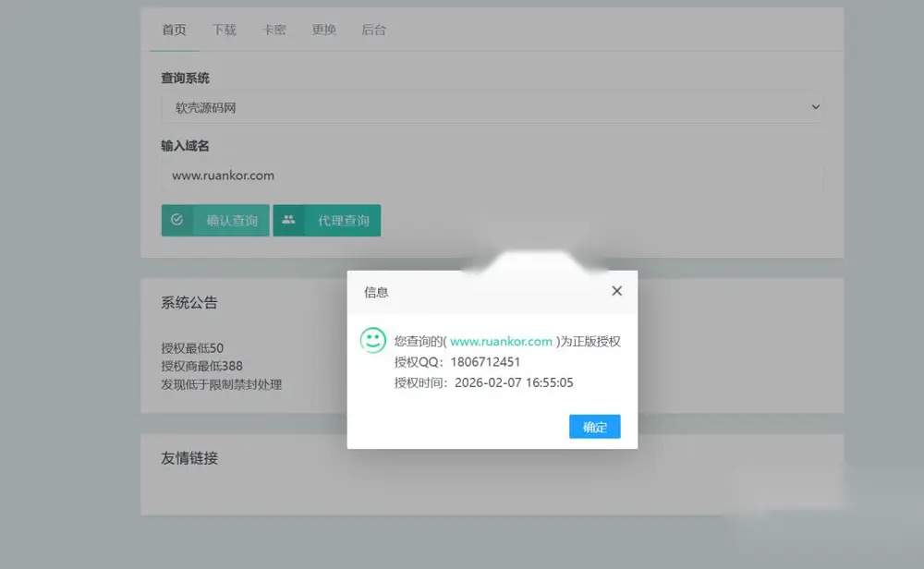Click the 授权时间 2026-02-07 16:55:05 text
This screenshot has width=924, height=569.
coord(483,382)
